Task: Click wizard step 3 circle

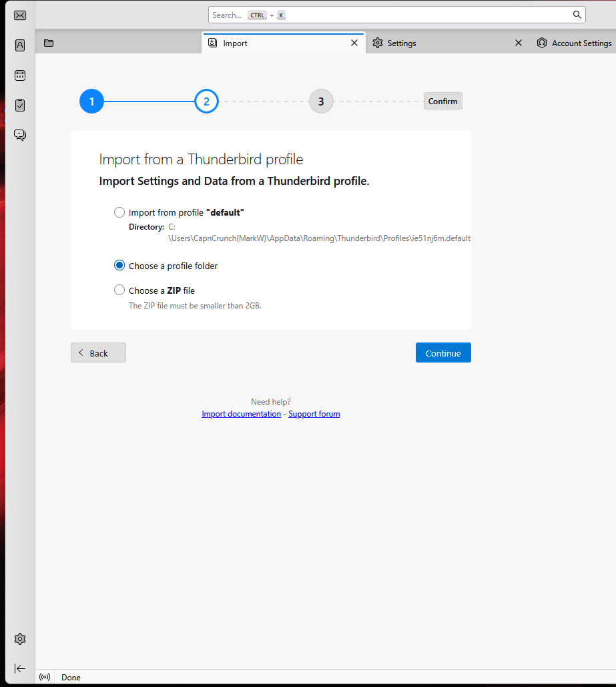Action: 321,101
